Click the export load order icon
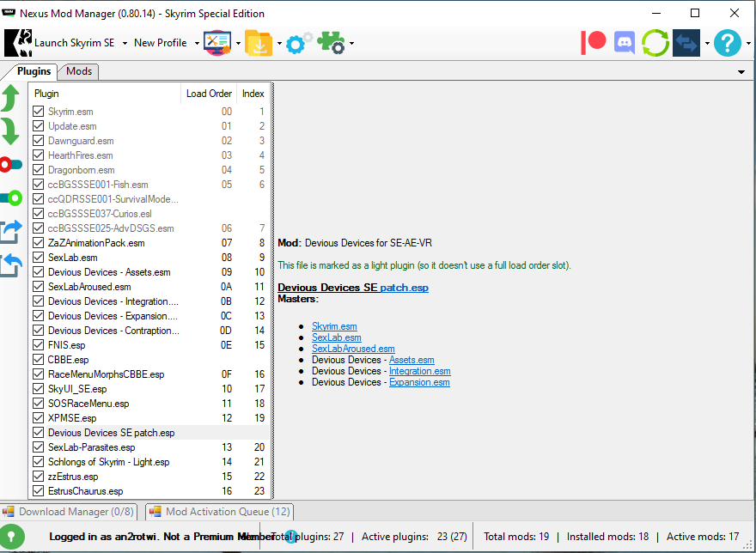This screenshot has width=756, height=553. tap(11, 232)
